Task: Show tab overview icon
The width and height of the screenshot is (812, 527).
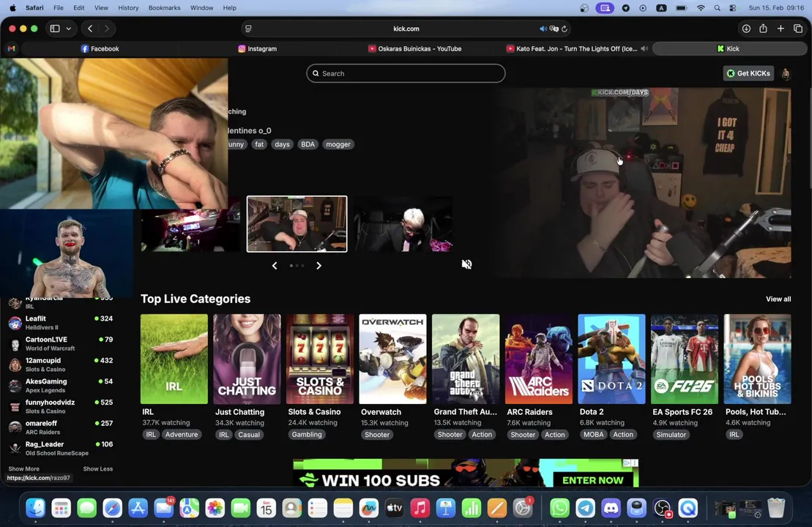Action: 798,29
